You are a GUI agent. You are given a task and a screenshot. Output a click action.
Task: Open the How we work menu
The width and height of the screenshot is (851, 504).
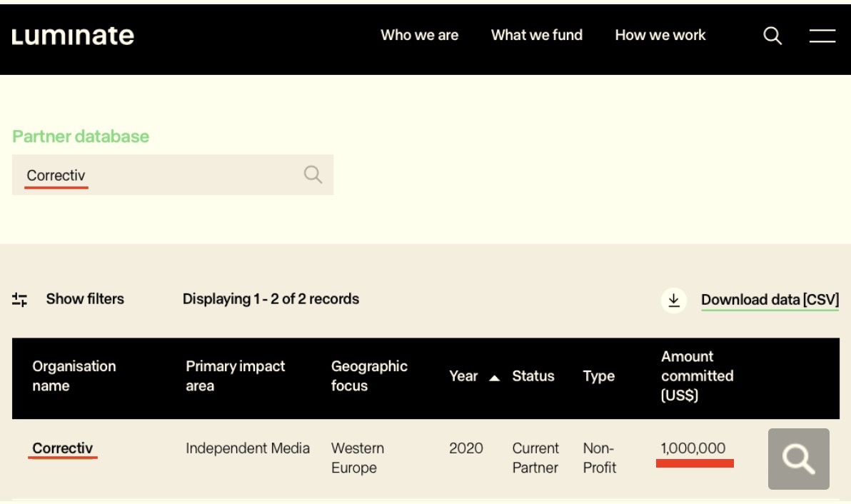click(x=660, y=35)
